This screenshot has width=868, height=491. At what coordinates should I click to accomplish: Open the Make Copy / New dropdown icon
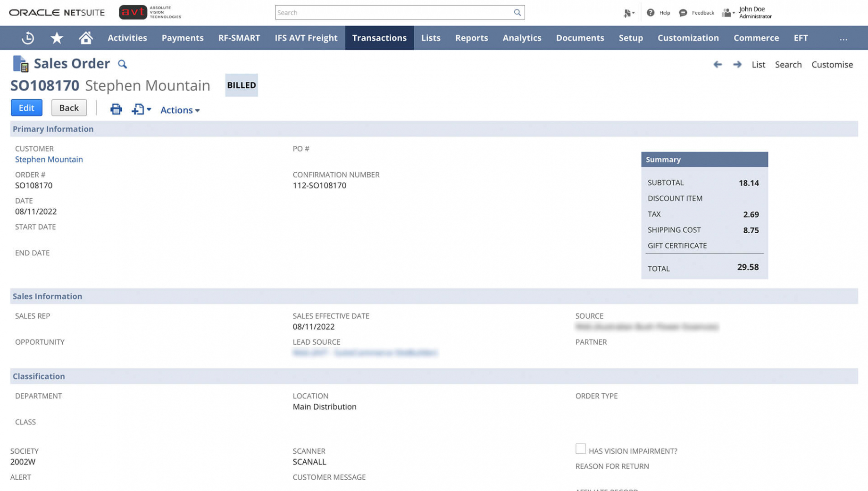click(x=141, y=110)
